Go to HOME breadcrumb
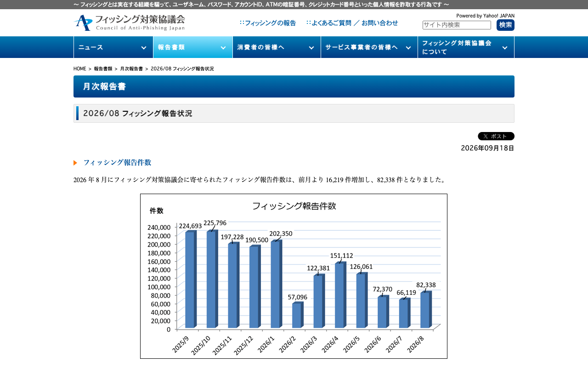The height and width of the screenshot is (368, 588). click(x=80, y=69)
